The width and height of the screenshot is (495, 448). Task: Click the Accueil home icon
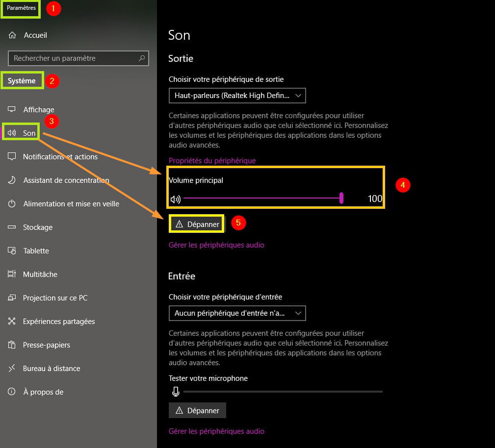[12, 35]
